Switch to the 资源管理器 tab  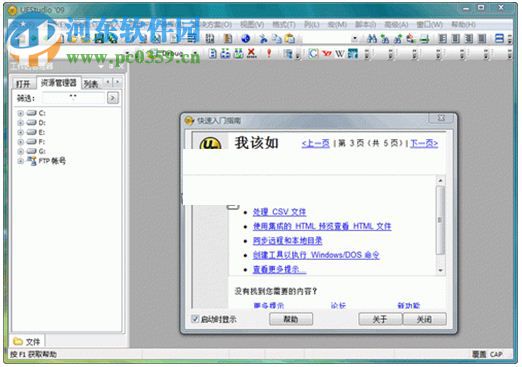[59, 83]
